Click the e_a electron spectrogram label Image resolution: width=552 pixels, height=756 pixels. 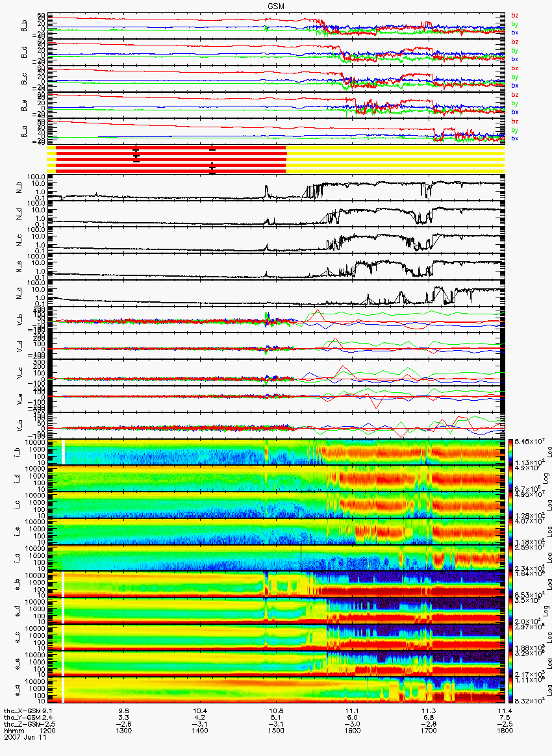coord(18,692)
